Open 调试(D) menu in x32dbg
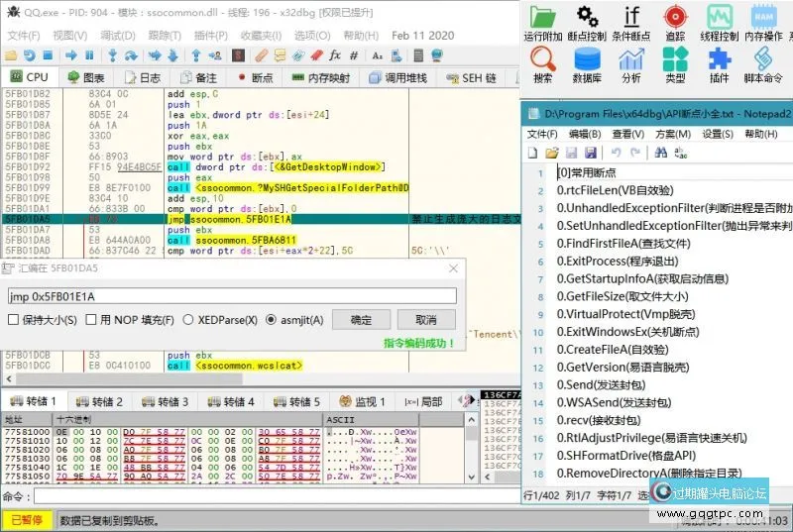Image resolution: width=793 pixels, height=532 pixels. pyautogui.click(x=118, y=36)
